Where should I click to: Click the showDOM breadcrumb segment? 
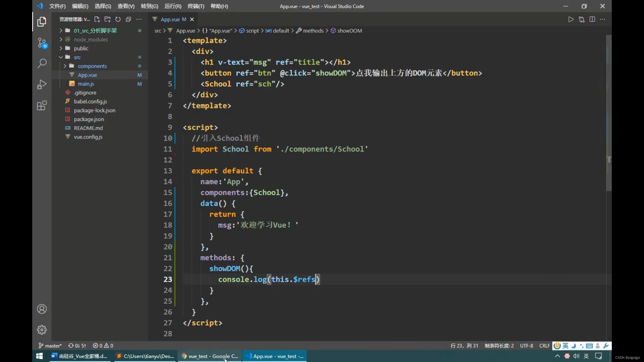(x=346, y=31)
